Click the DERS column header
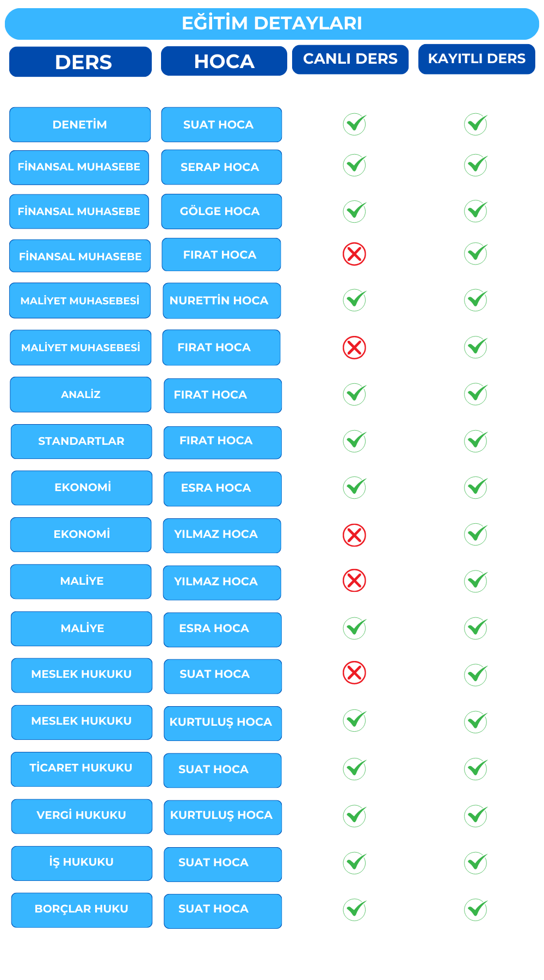This screenshot has width=544, height=980. pyautogui.click(x=81, y=62)
